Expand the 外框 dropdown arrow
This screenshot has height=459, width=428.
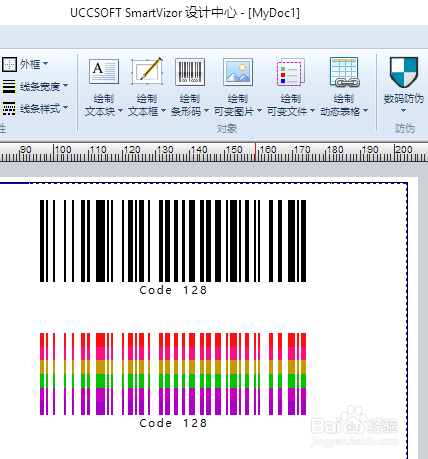(x=45, y=63)
